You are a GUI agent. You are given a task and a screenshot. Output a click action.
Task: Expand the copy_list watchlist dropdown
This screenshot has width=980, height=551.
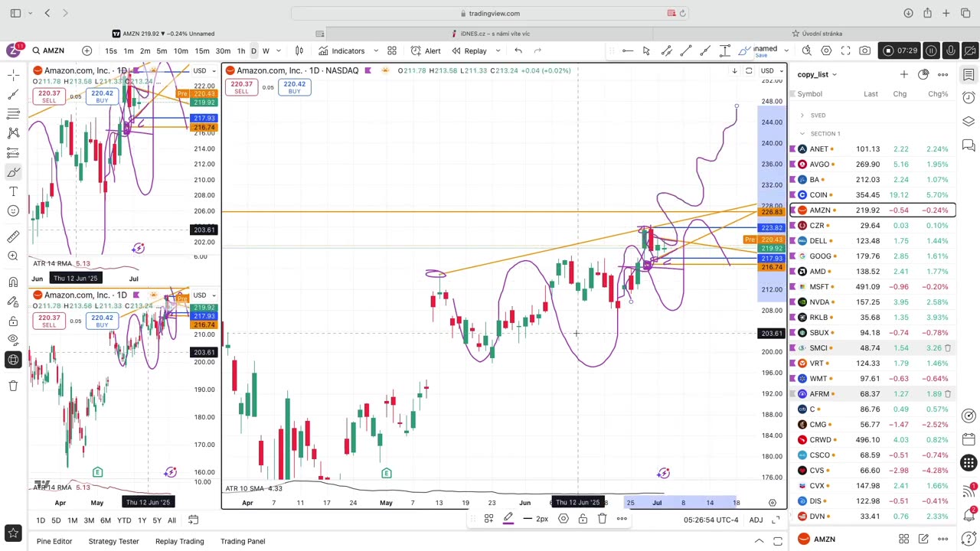pyautogui.click(x=817, y=74)
